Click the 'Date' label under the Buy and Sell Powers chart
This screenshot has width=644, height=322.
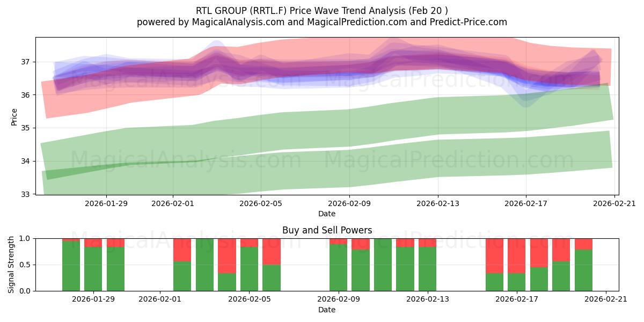(327, 310)
